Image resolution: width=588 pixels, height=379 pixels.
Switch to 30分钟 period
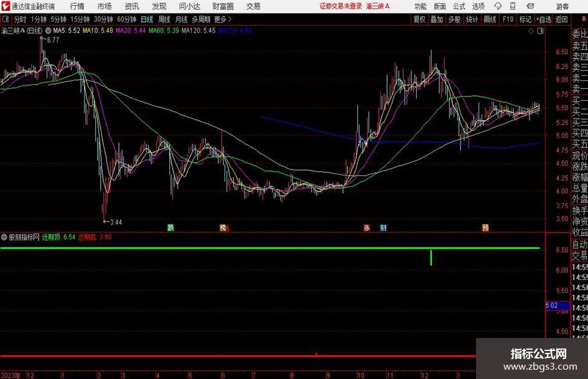pos(103,19)
